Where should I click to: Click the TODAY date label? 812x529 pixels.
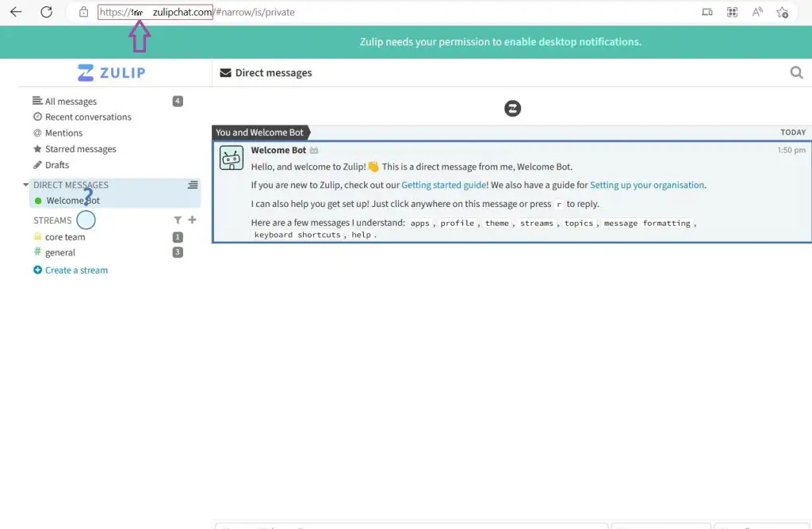click(x=793, y=132)
